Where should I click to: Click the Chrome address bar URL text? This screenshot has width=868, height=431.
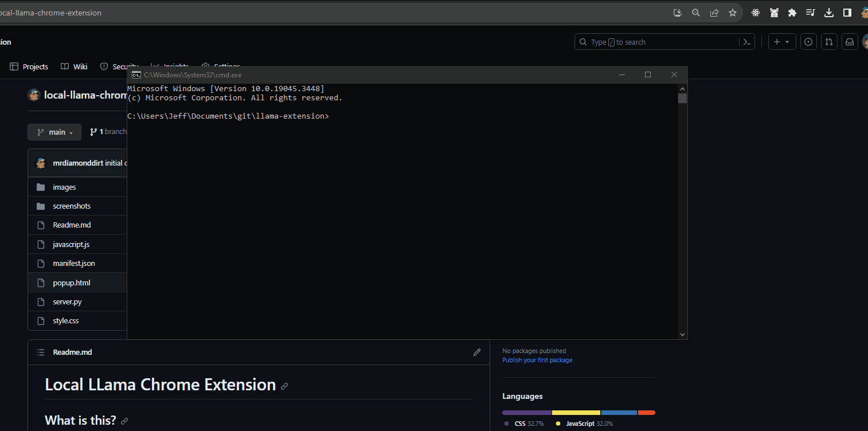(50, 13)
